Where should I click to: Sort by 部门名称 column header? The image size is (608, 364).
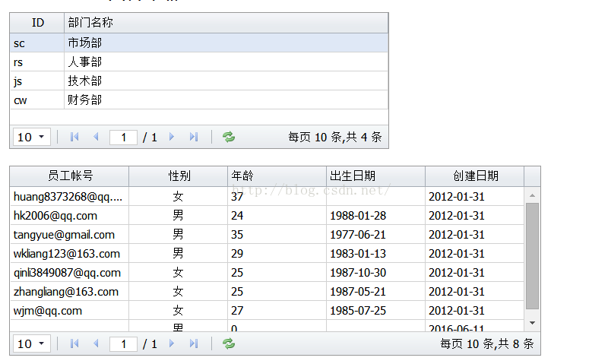[x=226, y=23]
